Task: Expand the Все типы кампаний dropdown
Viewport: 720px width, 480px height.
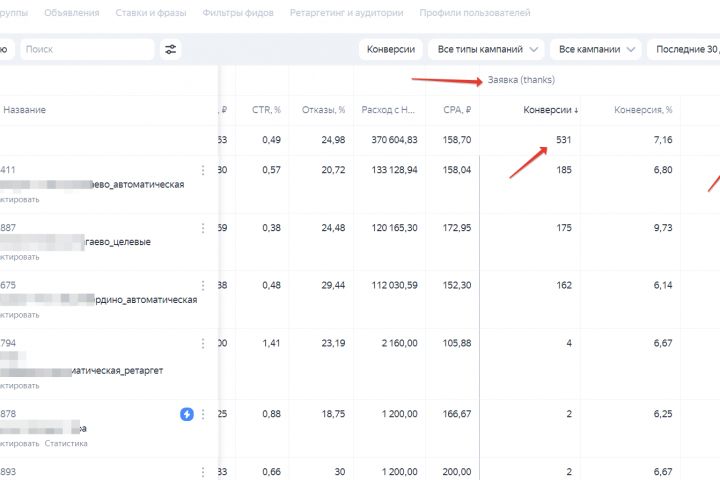Action: 486,49
